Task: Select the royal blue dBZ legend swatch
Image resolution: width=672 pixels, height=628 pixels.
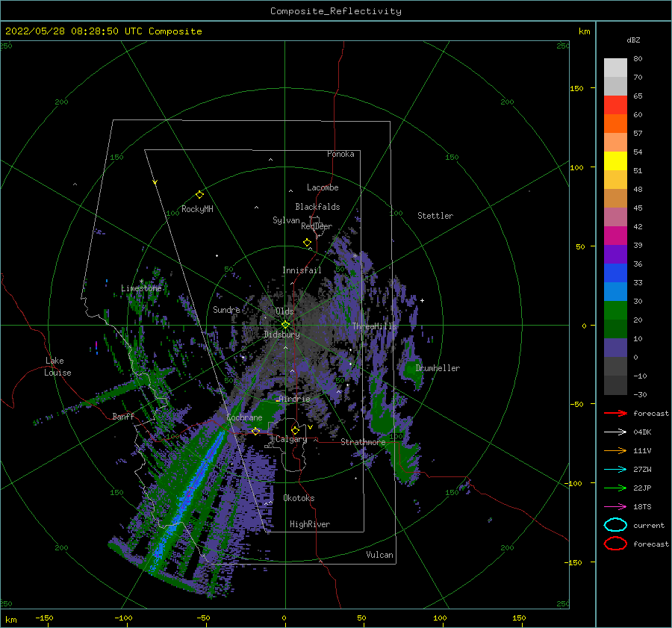Action: point(615,273)
